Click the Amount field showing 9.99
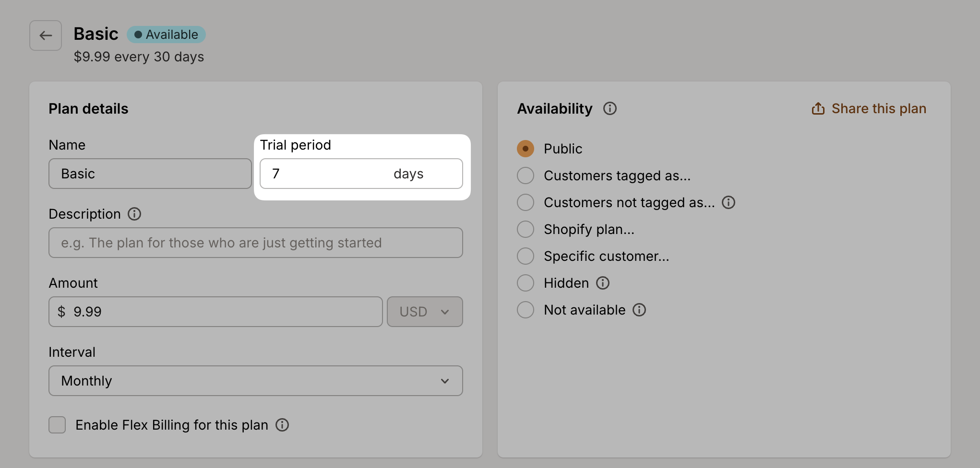 coord(215,312)
